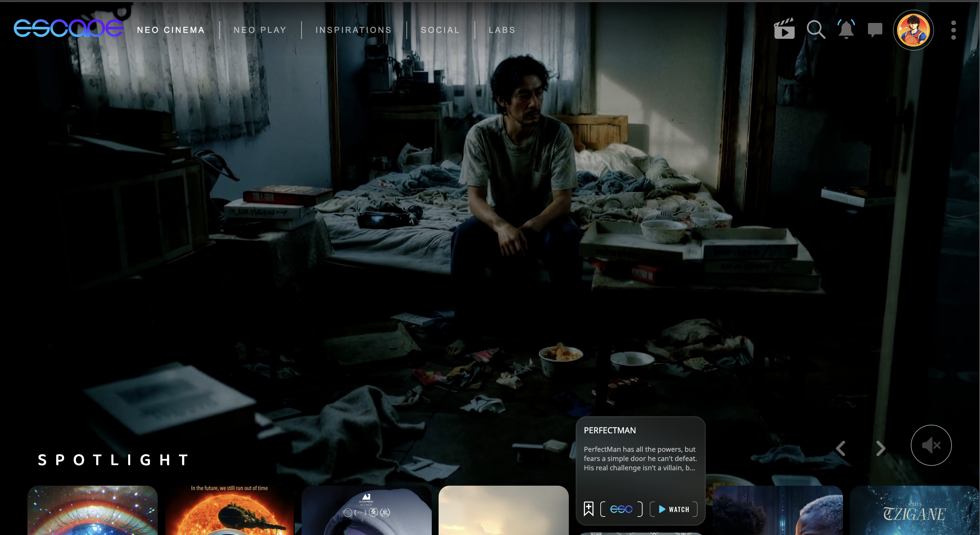
Task: Go to the SOCIAL section
Action: tap(440, 30)
